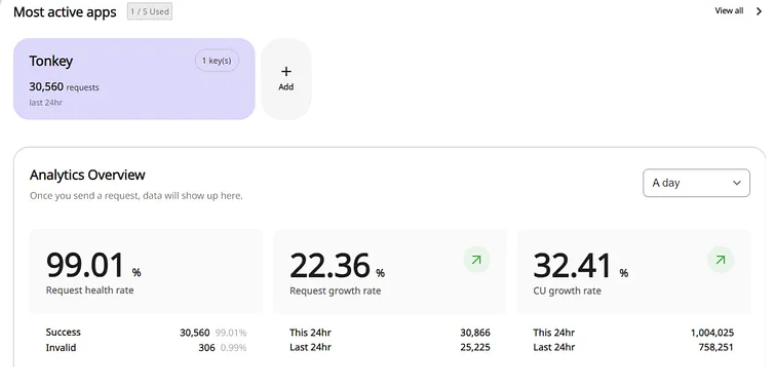Image resolution: width=766 pixels, height=367 pixels.
Task: Select the Tonkey app card
Action: pyautogui.click(x=134, y=79)
